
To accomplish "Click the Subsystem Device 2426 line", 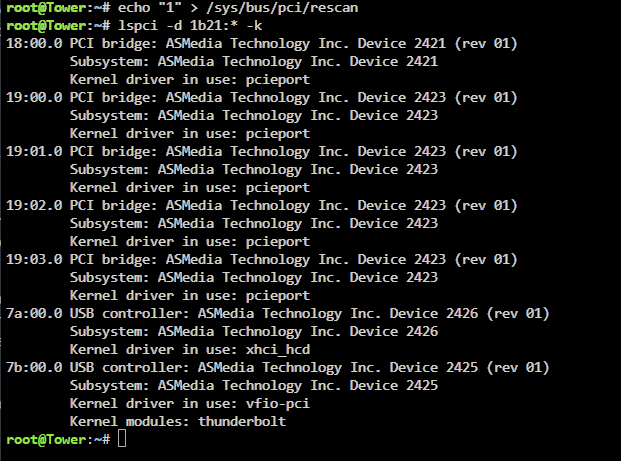I will [x=253, y=331].
